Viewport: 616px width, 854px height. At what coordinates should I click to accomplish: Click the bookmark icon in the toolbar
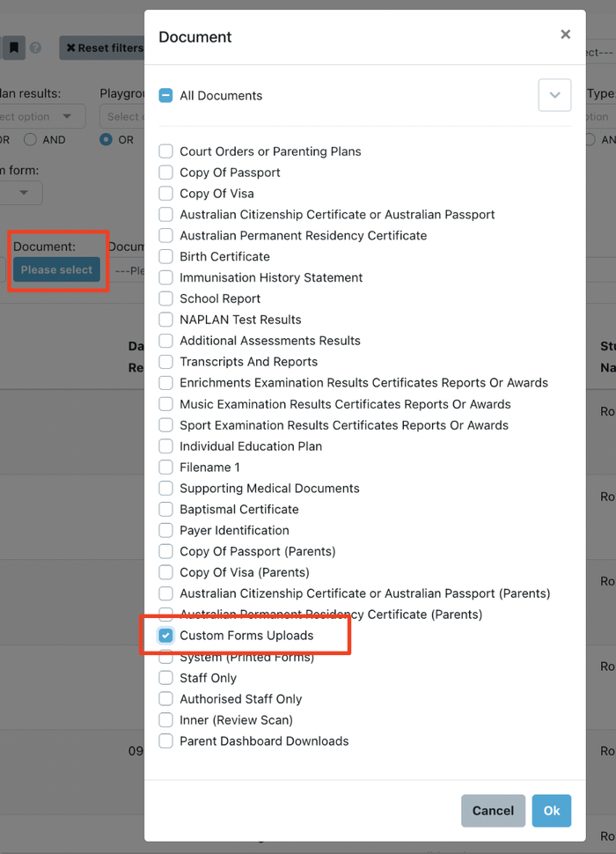tap(13, 48)
